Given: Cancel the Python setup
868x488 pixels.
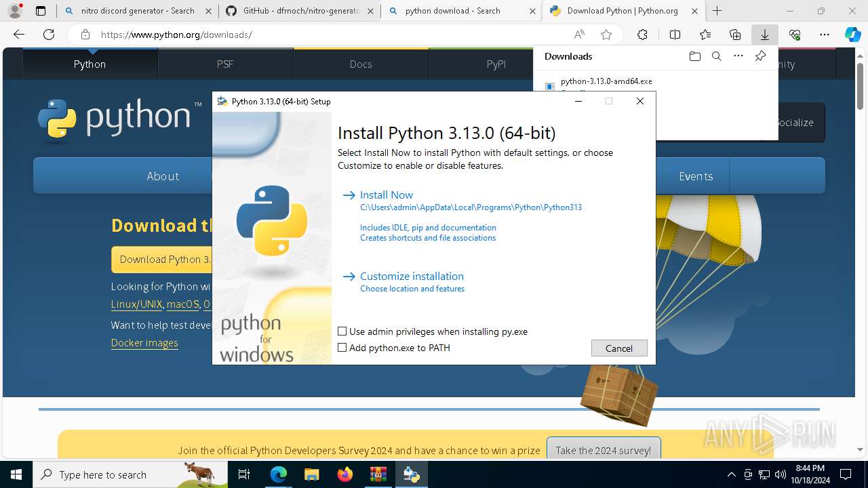Looking at the screenshot, I should pos(619,348).
